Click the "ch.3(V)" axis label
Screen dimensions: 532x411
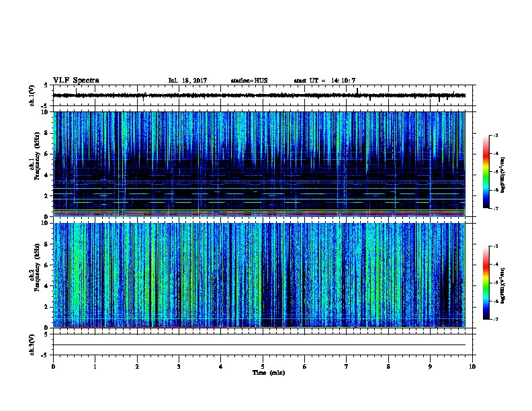[x=32, y=345]
